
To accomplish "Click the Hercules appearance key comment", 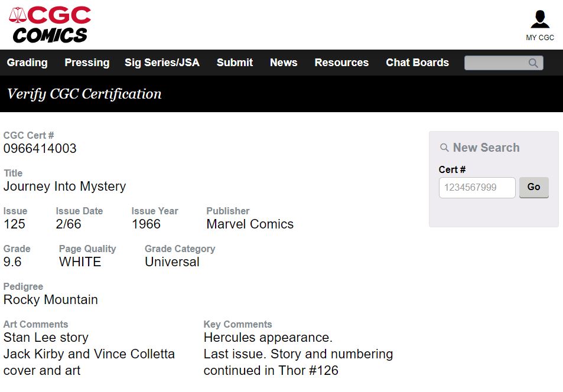I will (x=268, y=338).
